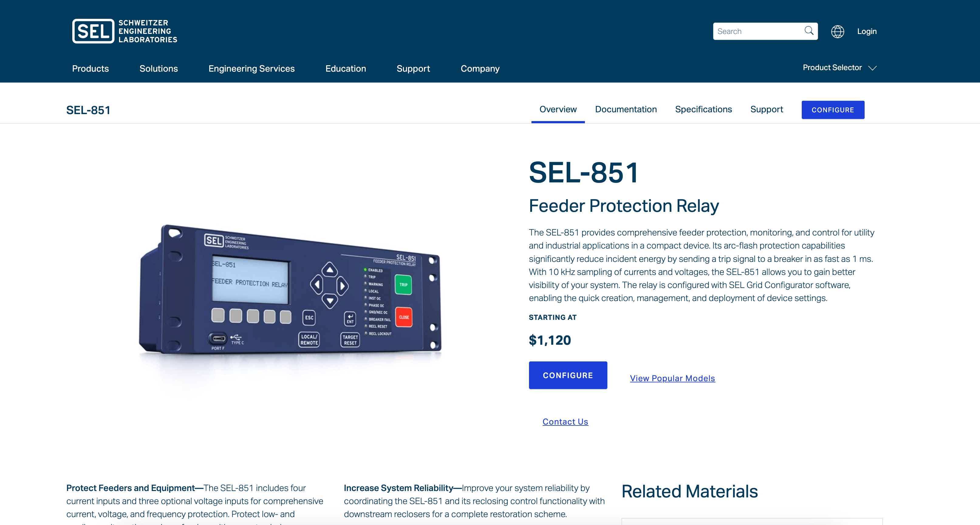This screenshot has width=980, height=525.
Task: Click inside the Search field
Action: [x=757, y=31]
